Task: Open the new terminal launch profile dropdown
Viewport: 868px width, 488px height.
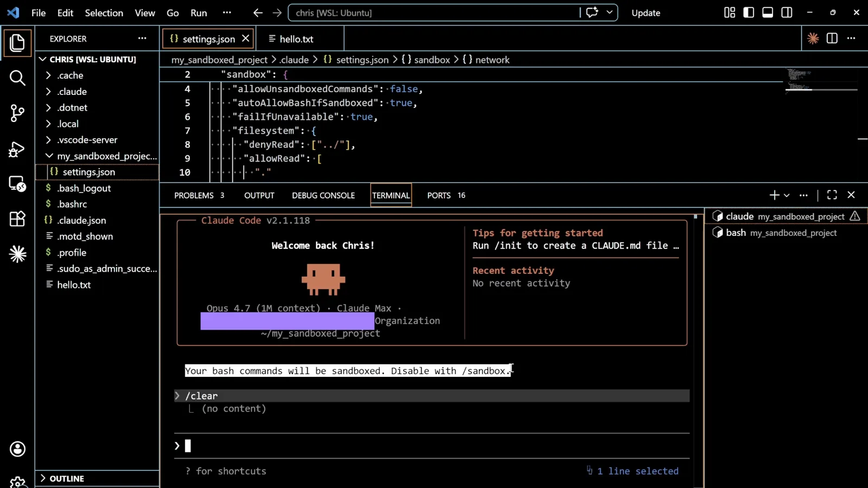Action: (787, 195)
